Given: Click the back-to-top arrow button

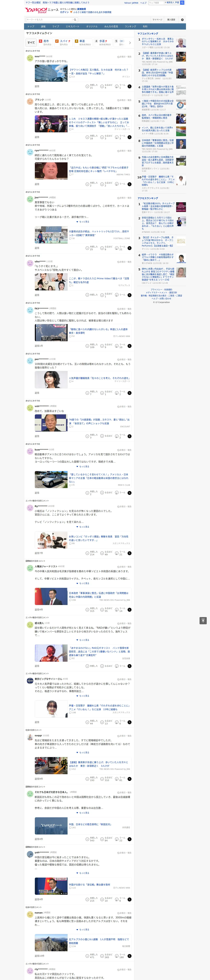Looking at the screenshot, I should [203, 621].
